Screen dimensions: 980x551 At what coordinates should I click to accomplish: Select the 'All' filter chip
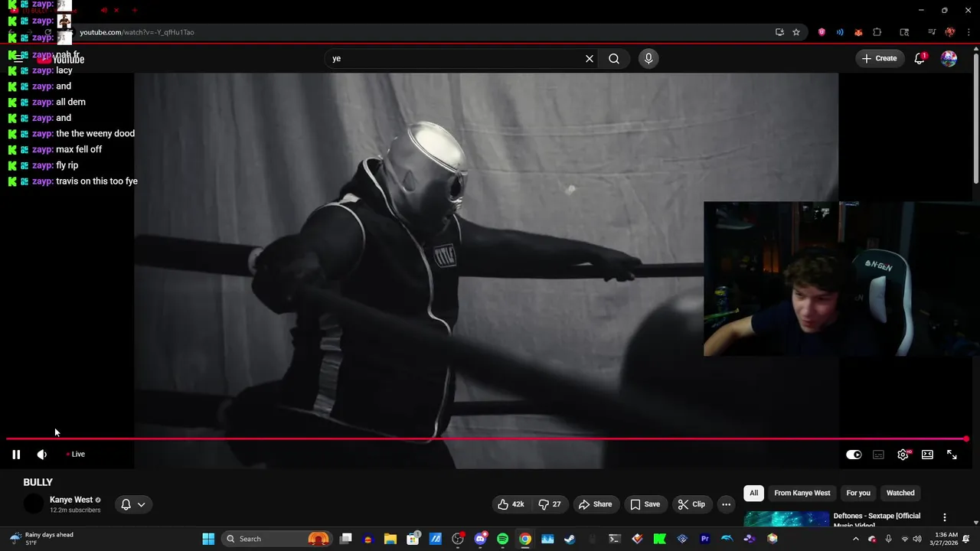click(x=753, y=493)
